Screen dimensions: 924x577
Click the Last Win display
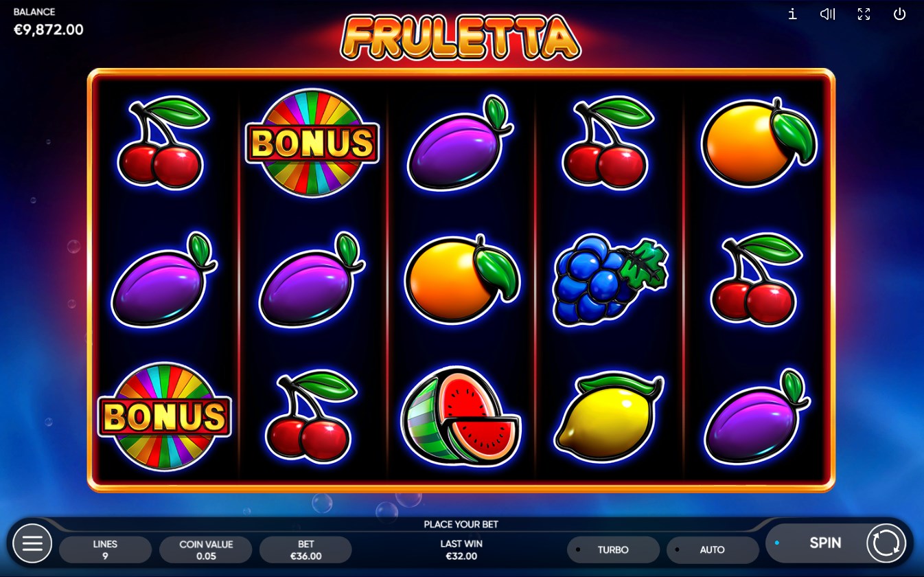click(x=461, y=550)
